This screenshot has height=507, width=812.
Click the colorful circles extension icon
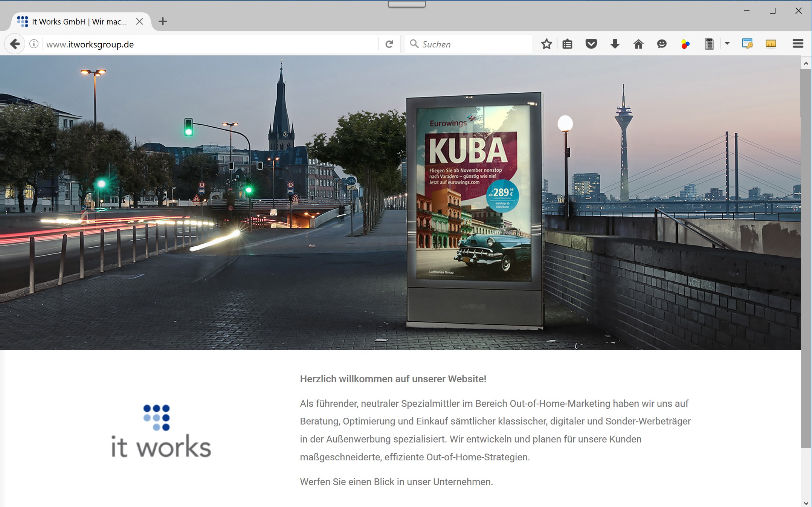pyautogui.click(x=685, y=44)
